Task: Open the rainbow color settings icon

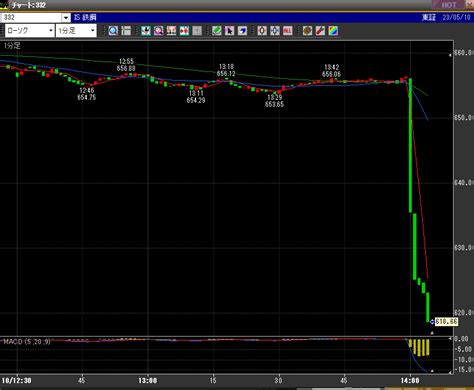Action: [x=333, y=31]
